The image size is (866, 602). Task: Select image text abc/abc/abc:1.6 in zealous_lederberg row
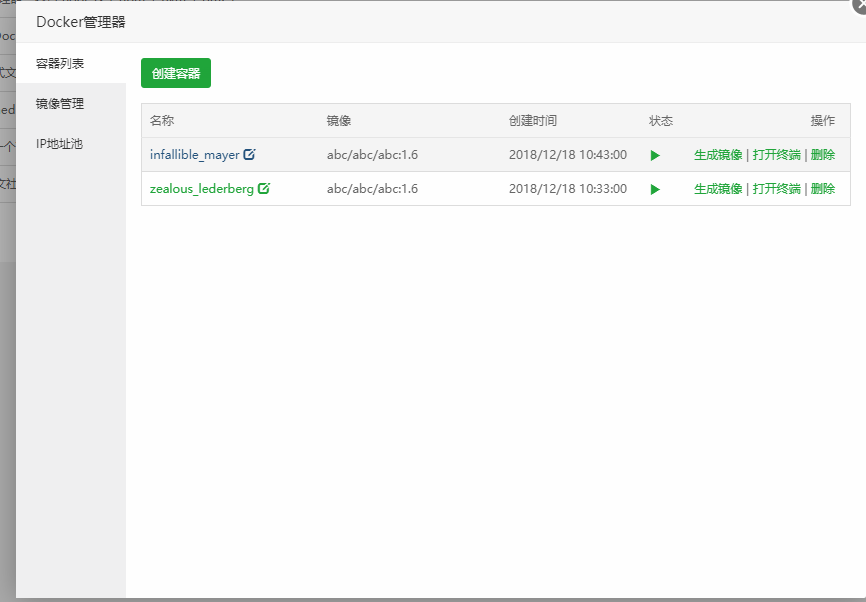pyautogui.click(x=372, y=189)
